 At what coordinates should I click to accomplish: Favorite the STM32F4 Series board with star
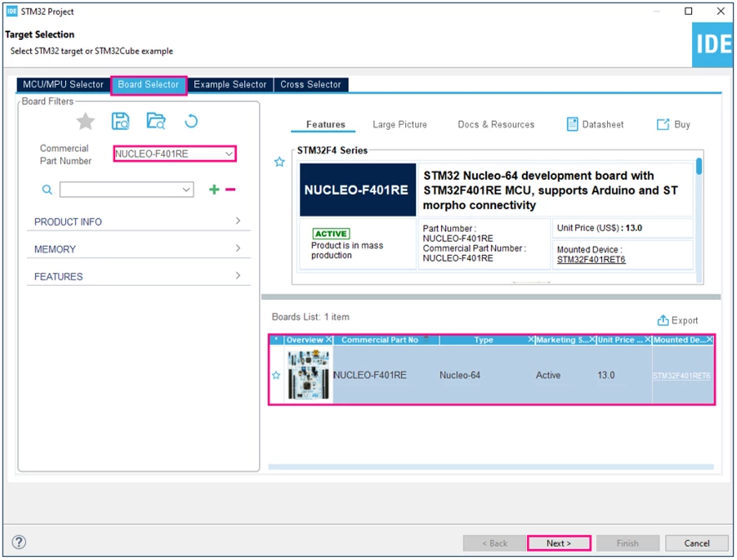(279, 162)
